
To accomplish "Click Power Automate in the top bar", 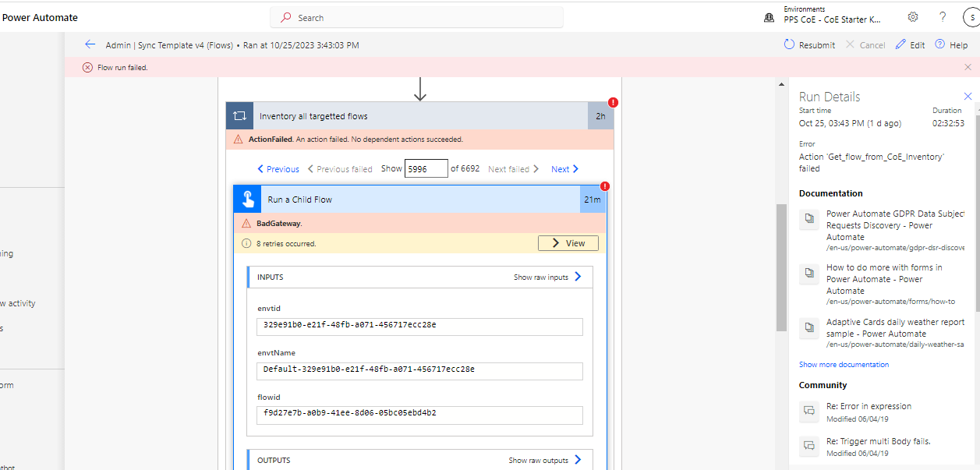I will (39, 16).
